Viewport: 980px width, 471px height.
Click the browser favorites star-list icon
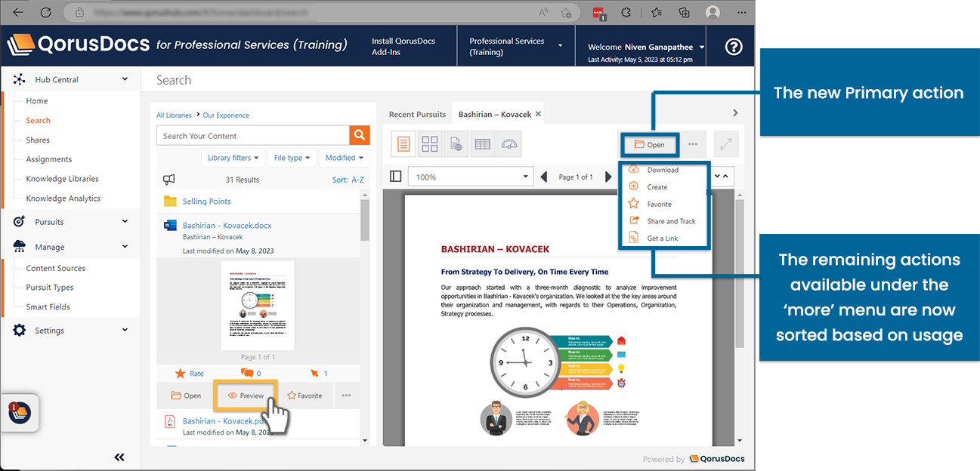656,12
